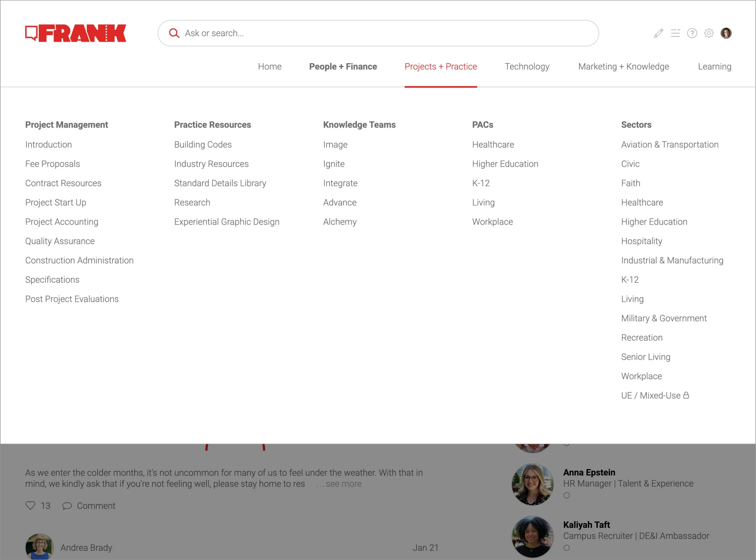
Task: Open the People + Finance menu
Action: tap(343, 66)
